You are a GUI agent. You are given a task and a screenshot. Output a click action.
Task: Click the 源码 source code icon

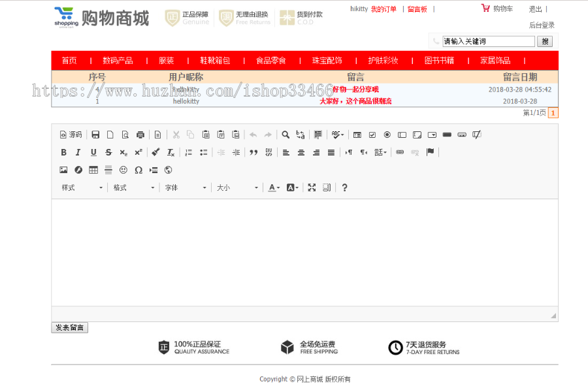pyautogui.click(x=69, y=134)
